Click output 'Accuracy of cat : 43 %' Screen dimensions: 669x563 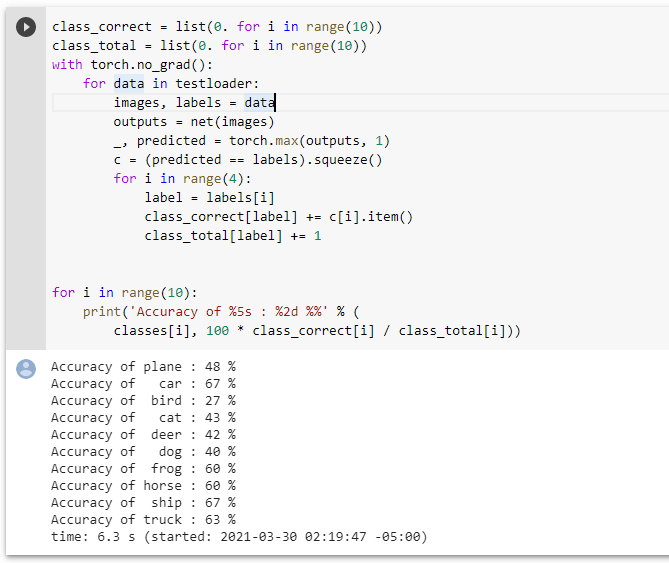tap(143, 418)
